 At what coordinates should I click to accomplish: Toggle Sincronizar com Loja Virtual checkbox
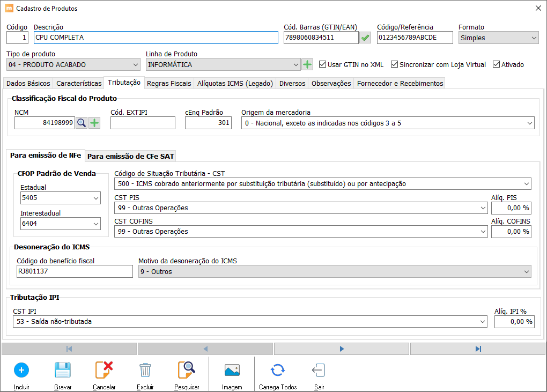pos(394,64)
